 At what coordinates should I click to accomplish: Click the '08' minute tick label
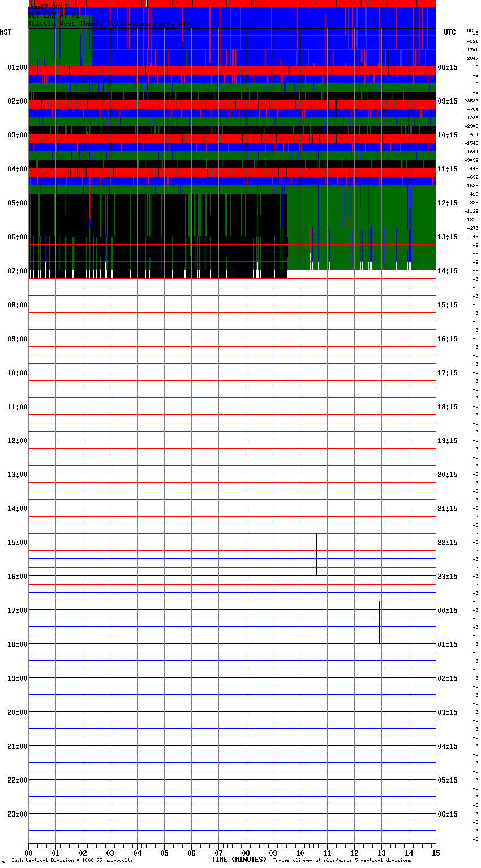coord(246,853)
